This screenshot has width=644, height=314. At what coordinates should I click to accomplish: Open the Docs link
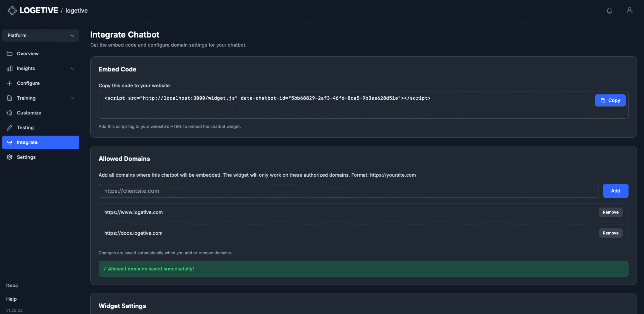click(12, 286)
